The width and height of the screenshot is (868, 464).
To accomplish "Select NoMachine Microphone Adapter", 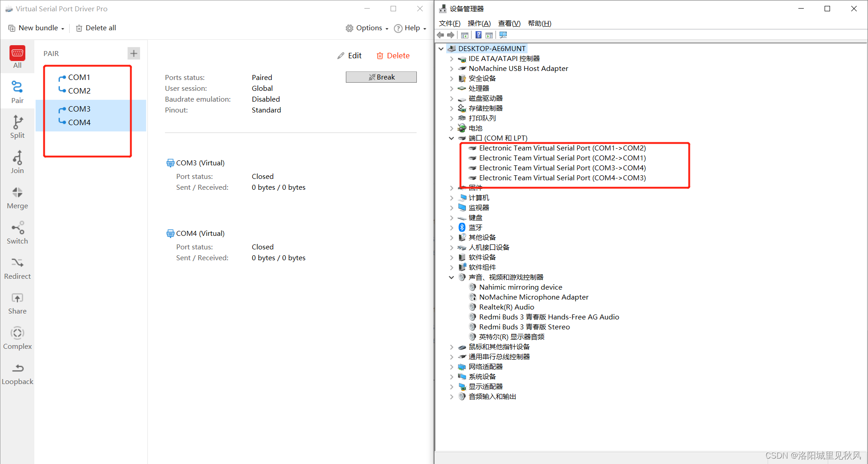I will pyautogui.click(x=533, y=297).
